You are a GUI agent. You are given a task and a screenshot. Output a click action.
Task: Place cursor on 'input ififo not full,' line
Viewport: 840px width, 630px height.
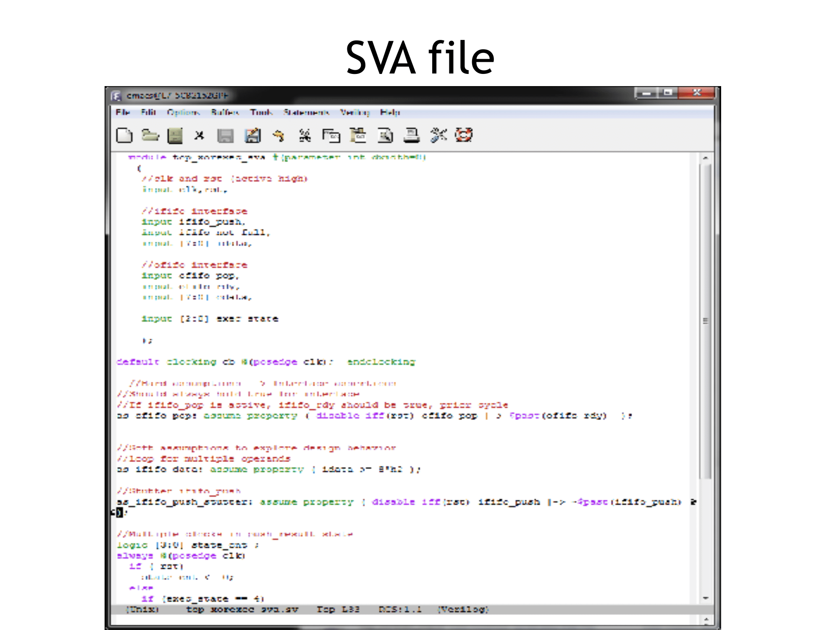206,233
